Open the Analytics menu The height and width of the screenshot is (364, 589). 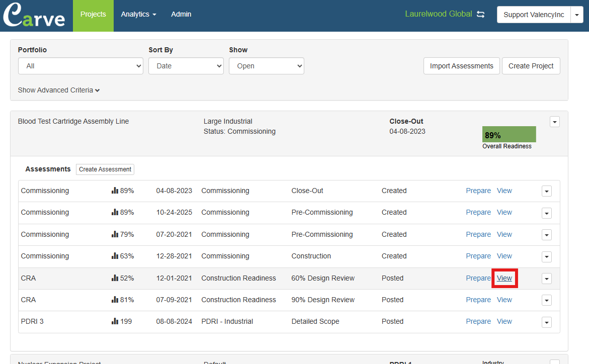(x=138, y=15)
